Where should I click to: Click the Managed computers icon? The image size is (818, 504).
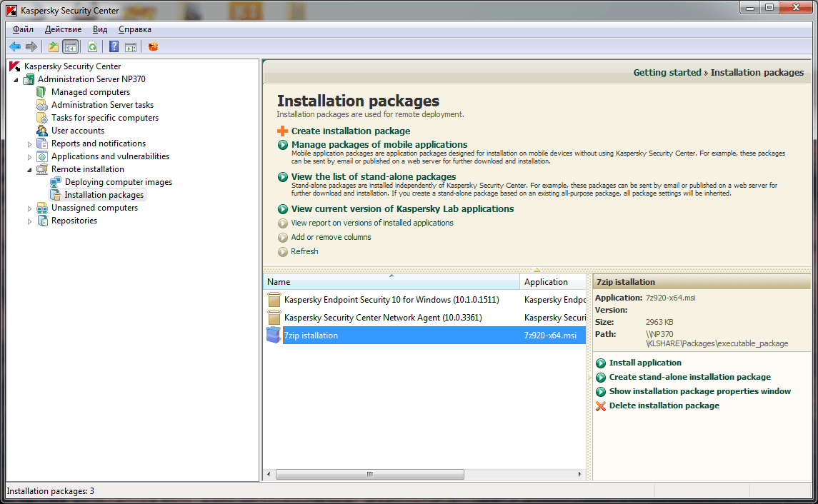pyautogui.click(x=41, y=91)
